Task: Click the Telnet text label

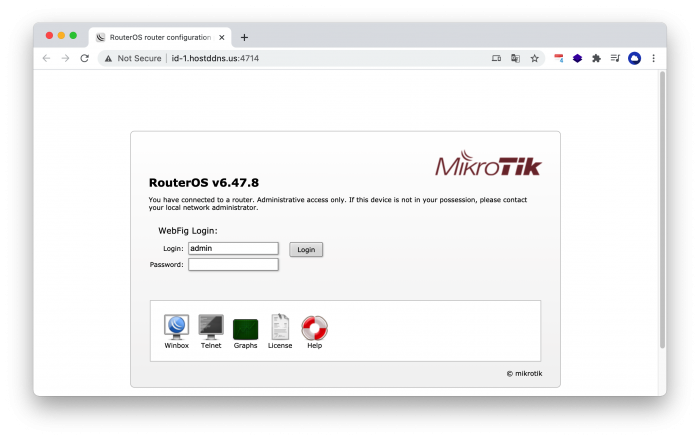Action: 211,345
